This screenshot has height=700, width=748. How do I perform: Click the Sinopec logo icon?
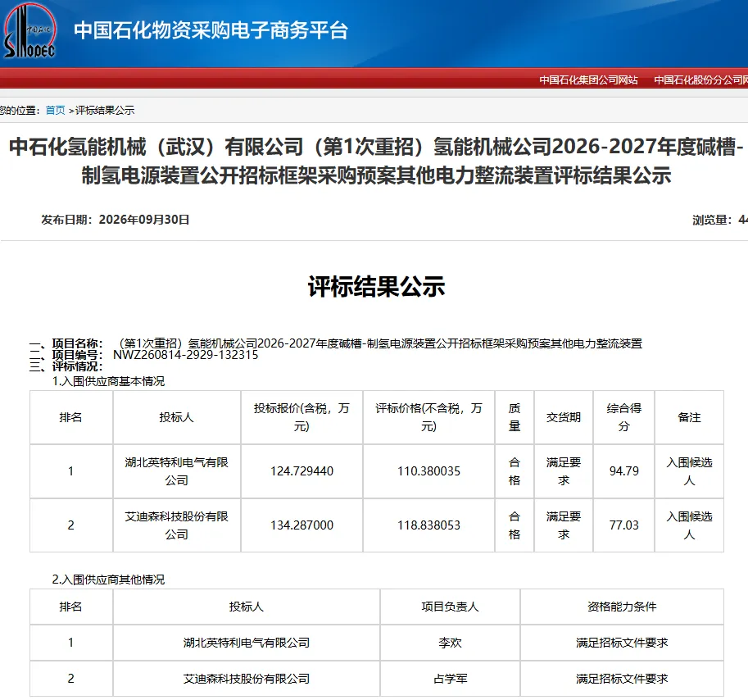coord(29,30)
